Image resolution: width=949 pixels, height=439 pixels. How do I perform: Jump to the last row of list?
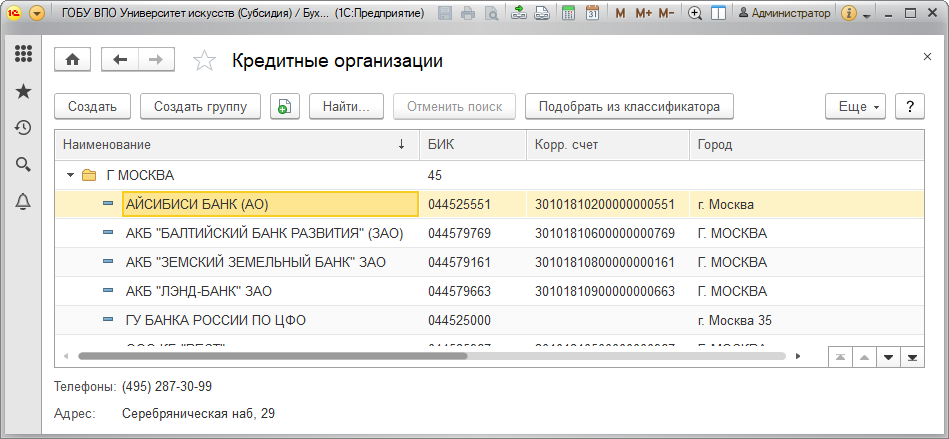[x=912, y=357]
